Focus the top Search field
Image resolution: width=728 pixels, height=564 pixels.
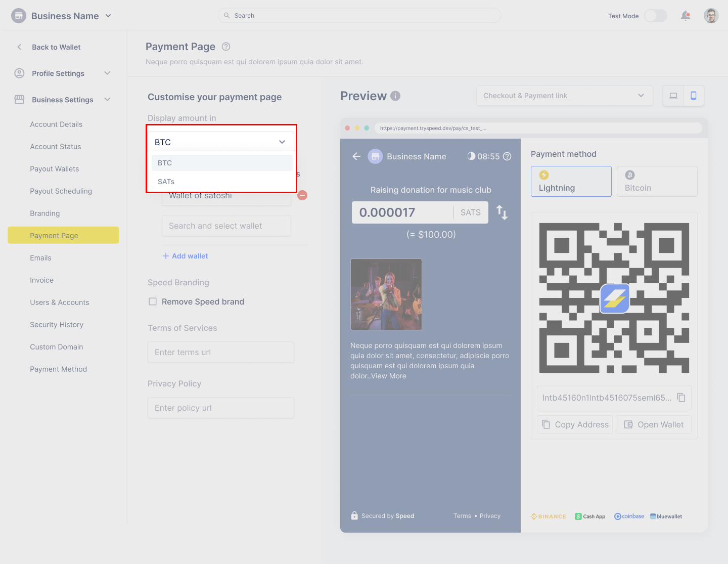click(359, 16)
